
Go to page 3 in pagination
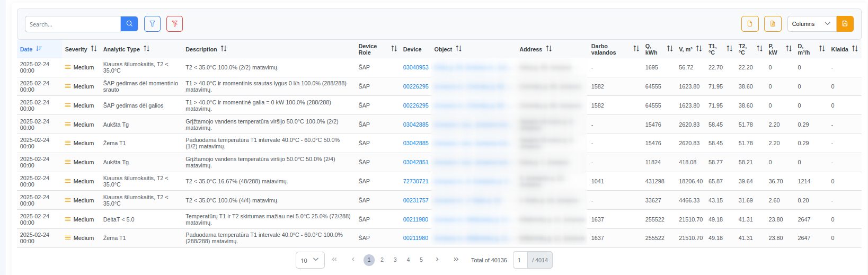click(395, 260)
